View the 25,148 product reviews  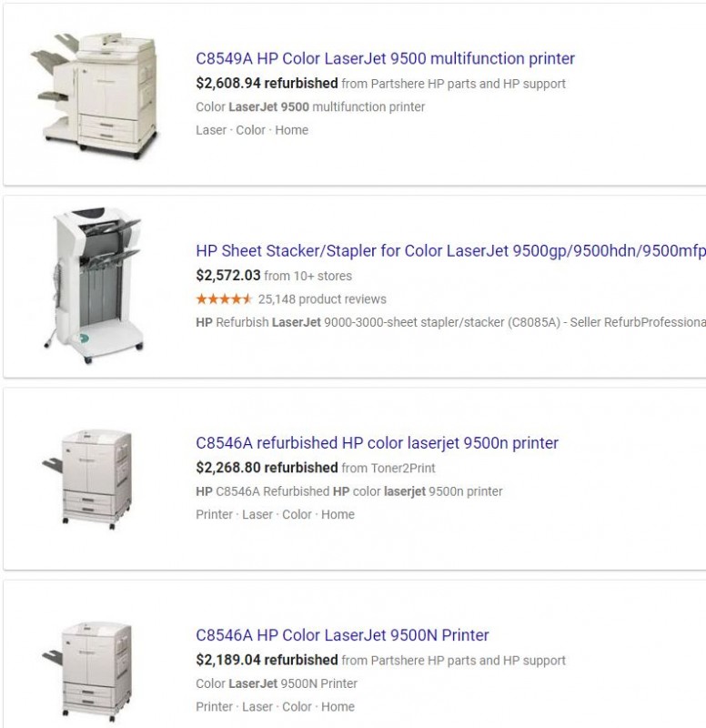322,299
